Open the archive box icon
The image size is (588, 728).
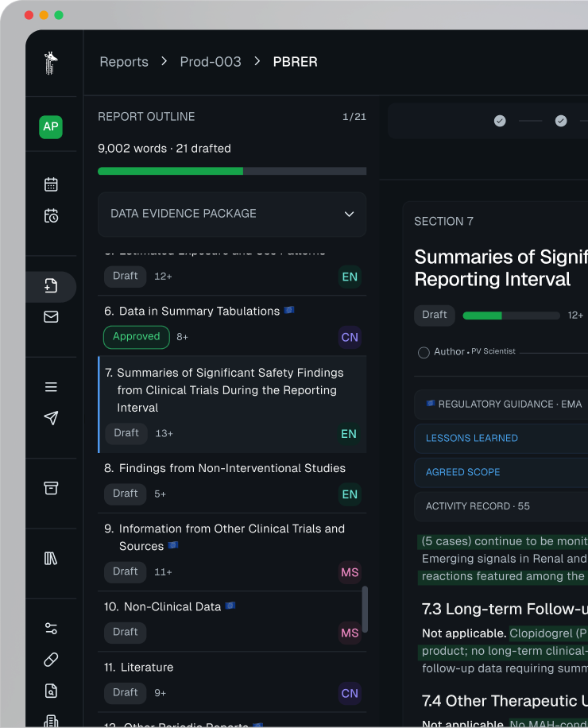tap(51, 488)
